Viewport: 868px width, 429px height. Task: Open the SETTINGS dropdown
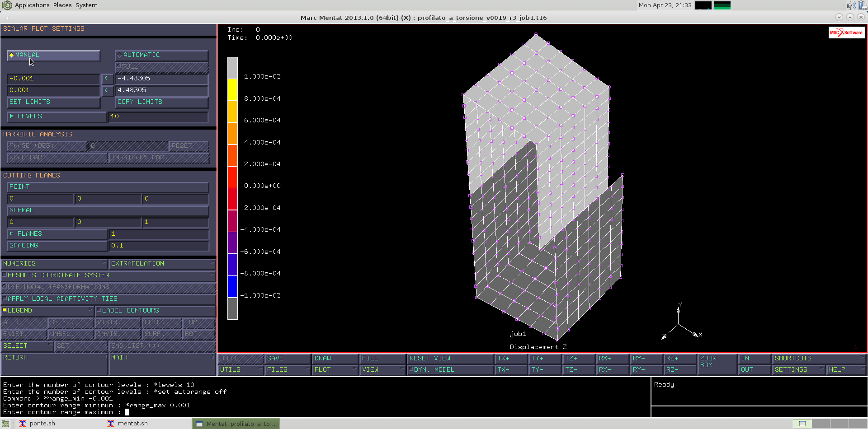point(799,370)
